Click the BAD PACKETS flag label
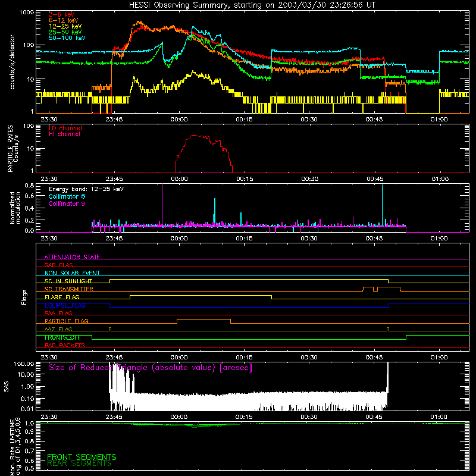Viewport: 476px width, 476px height. click(65, 345)
